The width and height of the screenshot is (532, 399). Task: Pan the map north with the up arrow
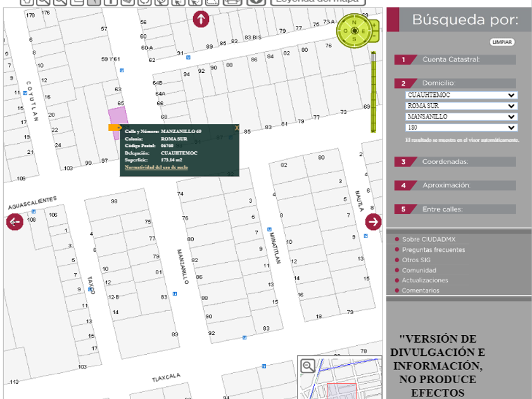[201, 19]
